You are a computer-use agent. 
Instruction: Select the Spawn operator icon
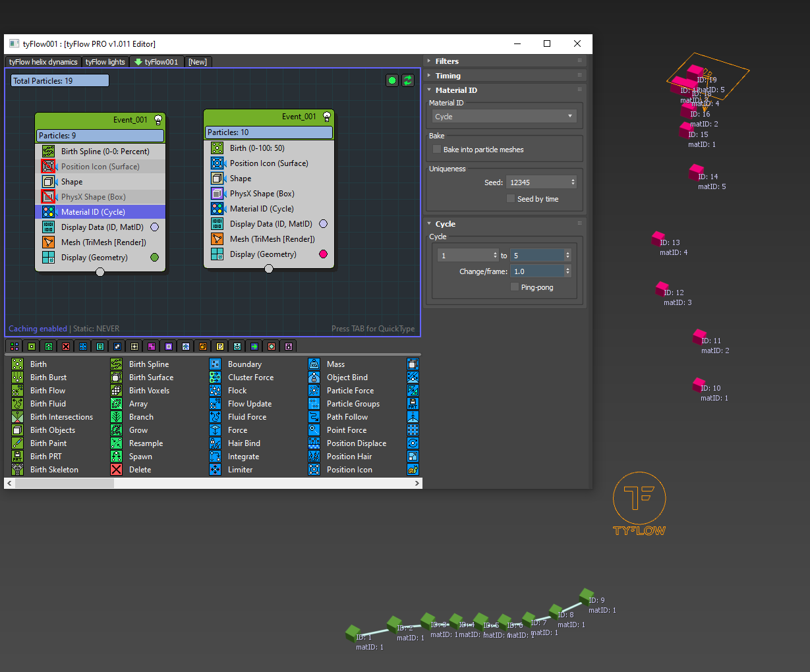pyautogui.click(x=117, y=457)
